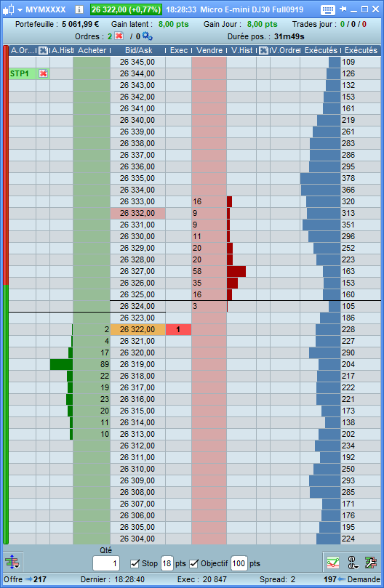
Task: Click the Acheter cell showing 23 at 26 316,00
Action: pos(92,399)
